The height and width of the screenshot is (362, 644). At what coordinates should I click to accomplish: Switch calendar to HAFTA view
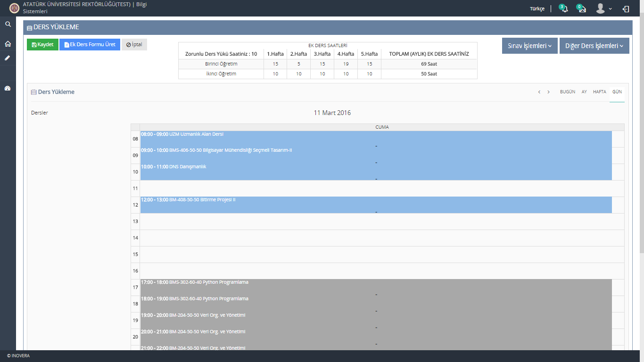click(x=600, y=92)
